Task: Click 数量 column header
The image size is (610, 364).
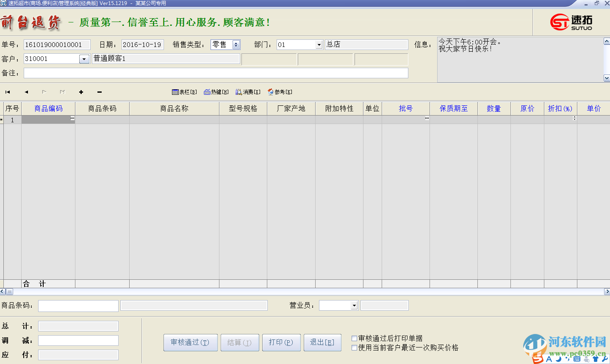Action: pyautogui.click(x=494, y=108)
